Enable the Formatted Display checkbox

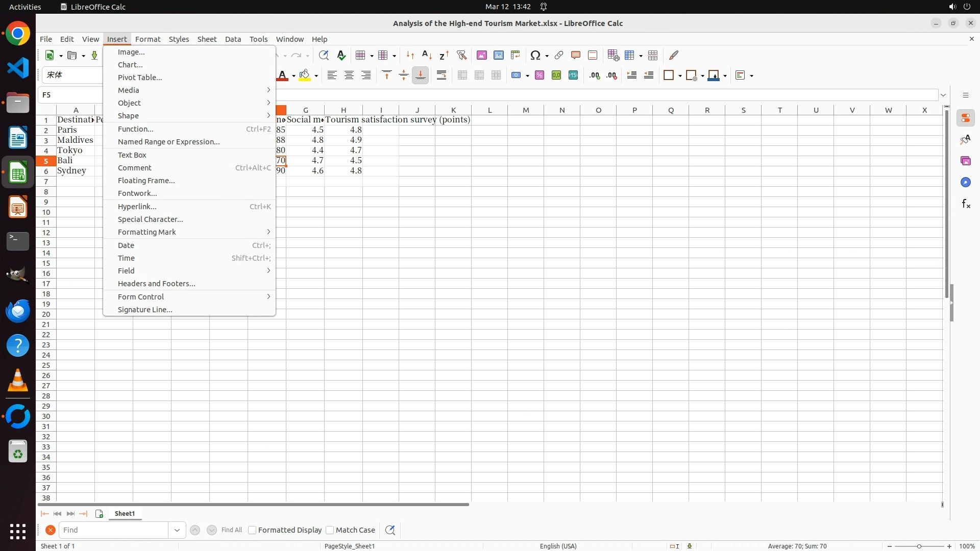252,530
